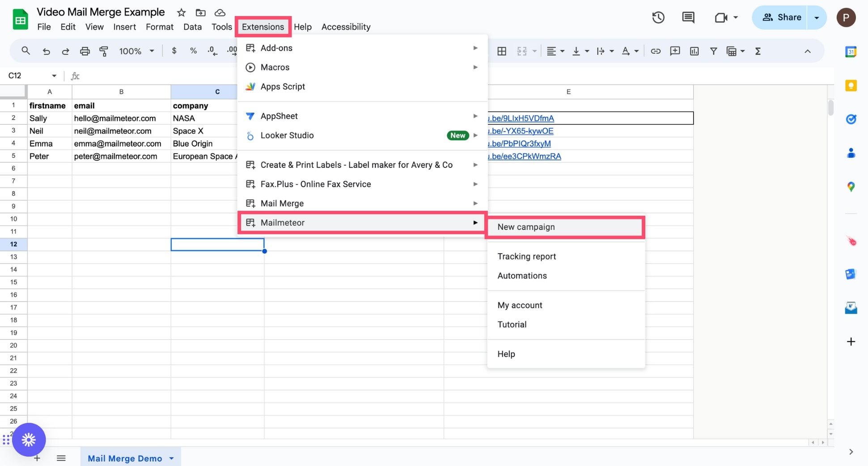Open Google Keep in side panel

(851, 85)
